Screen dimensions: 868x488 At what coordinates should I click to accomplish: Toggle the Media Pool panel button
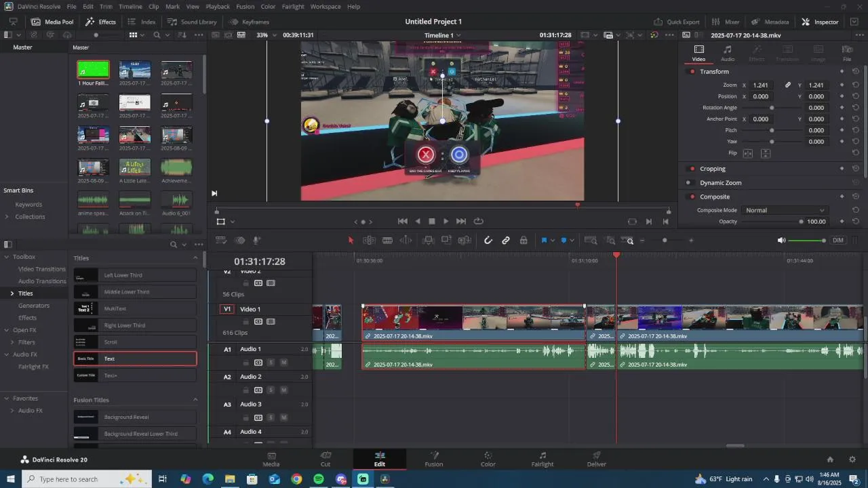(x=52, y=22)
